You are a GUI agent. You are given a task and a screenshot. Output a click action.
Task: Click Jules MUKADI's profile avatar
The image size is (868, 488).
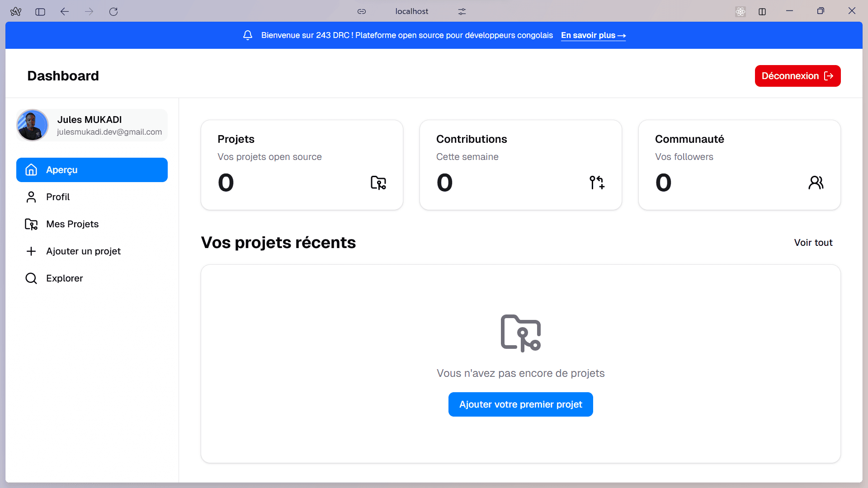click(33, 125)
